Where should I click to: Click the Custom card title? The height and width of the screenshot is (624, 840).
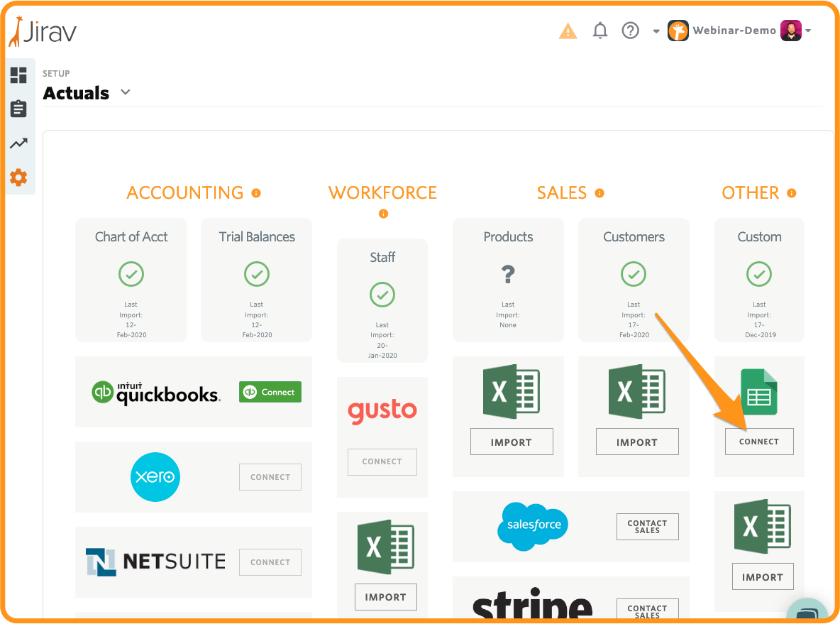coord(760,237)
